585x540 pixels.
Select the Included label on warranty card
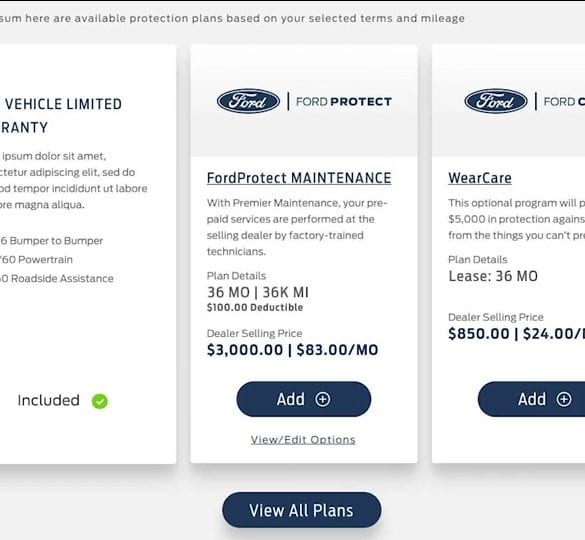coord(49,400)
